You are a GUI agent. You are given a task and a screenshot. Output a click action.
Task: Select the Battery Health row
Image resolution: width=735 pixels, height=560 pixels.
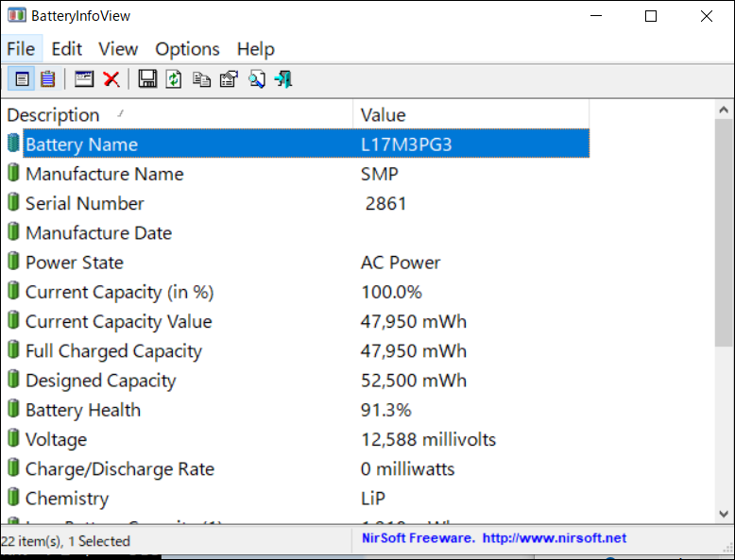tap(299, 410)
